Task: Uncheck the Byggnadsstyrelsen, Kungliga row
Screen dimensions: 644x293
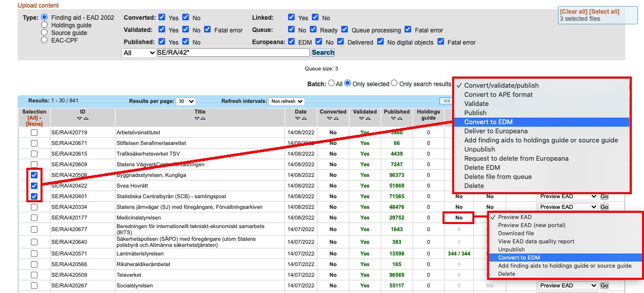Action: 34,175
